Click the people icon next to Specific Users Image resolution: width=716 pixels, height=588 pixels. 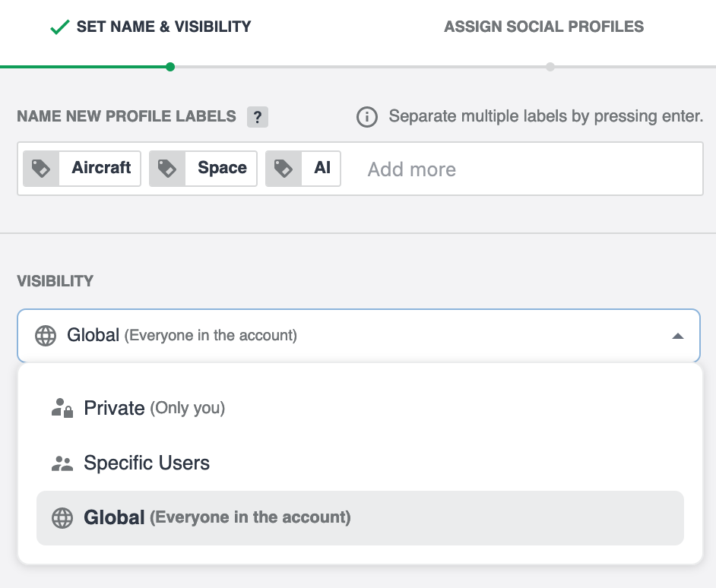(62, 463)
